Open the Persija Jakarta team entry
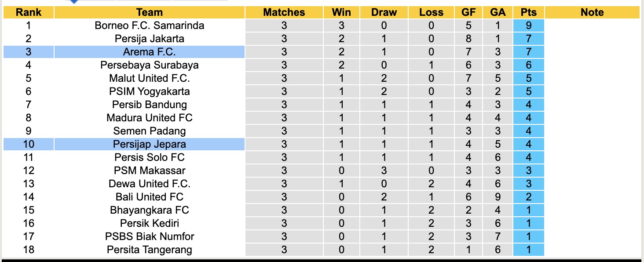This screenshot has height=262, width=644. tap(149, 39)
